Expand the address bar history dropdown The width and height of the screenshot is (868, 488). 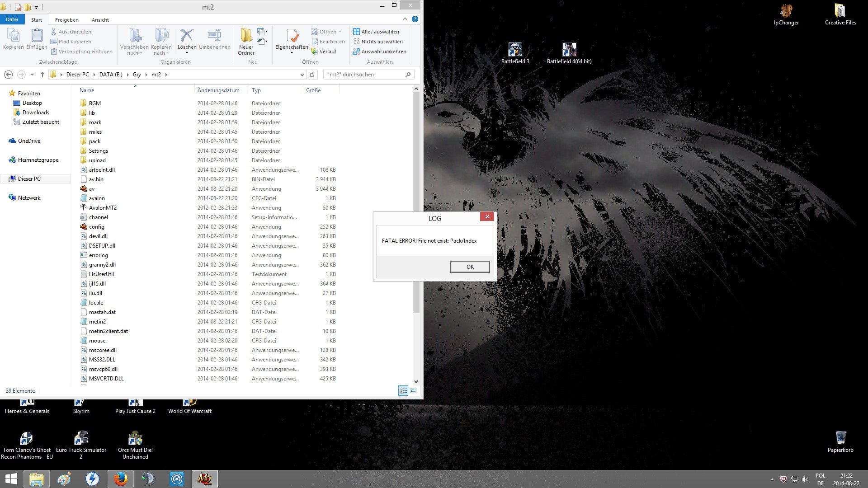pyautogui.click(x=302, y=75)
